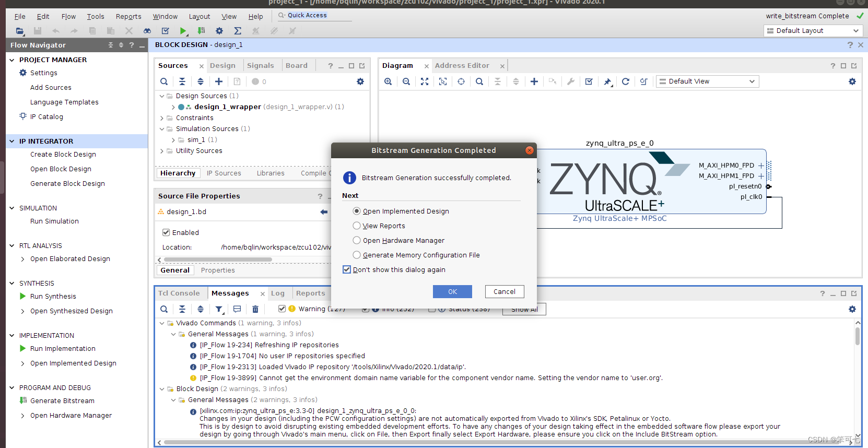
Task: Expand the Utility Sources folder
Action: [x=162, y=151]
